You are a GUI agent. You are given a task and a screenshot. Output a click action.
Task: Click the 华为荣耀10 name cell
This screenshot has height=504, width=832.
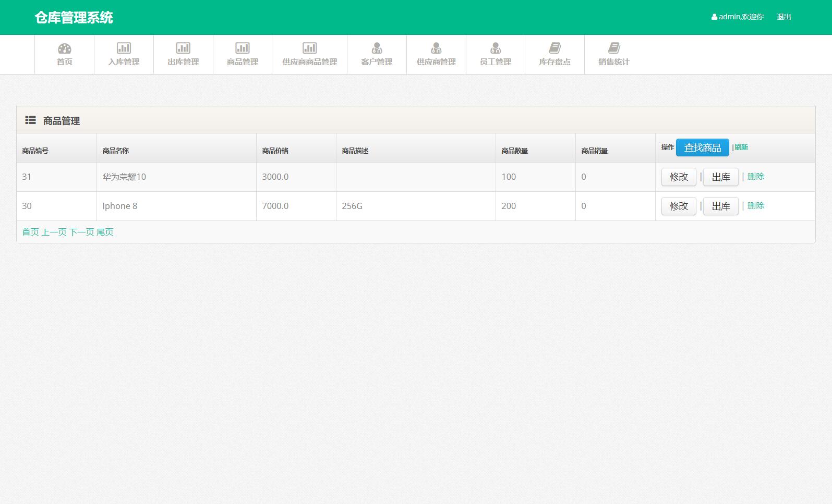click(176, 177)
